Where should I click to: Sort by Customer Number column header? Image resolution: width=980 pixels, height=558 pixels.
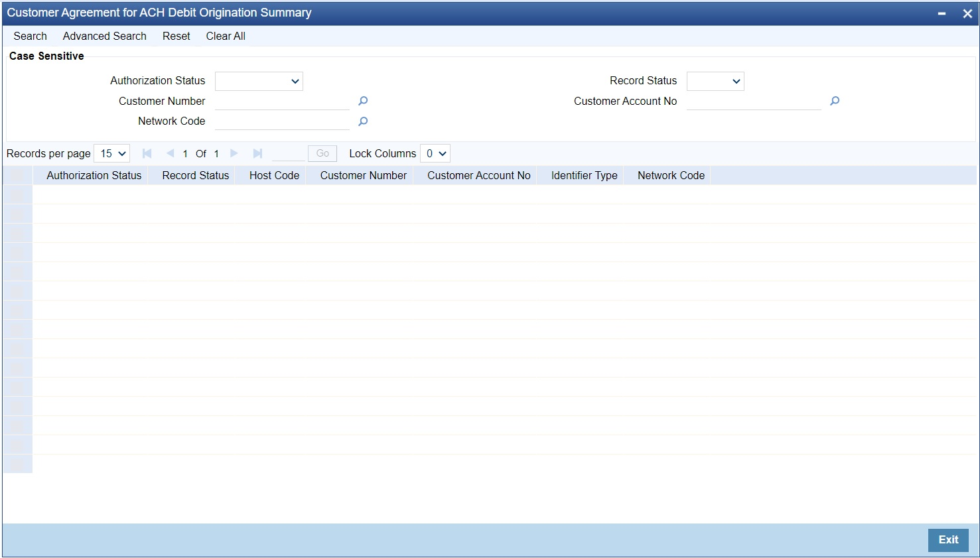point(364,175)
